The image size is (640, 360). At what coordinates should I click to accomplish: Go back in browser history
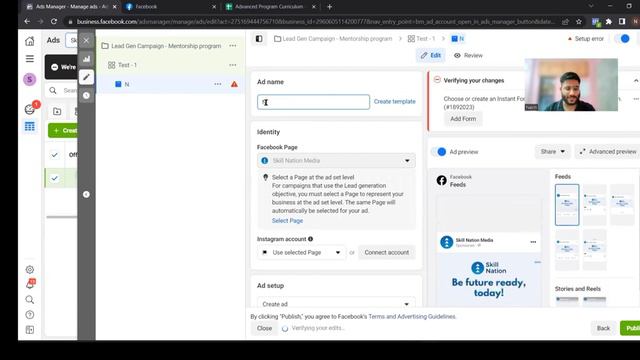[27, 21]
